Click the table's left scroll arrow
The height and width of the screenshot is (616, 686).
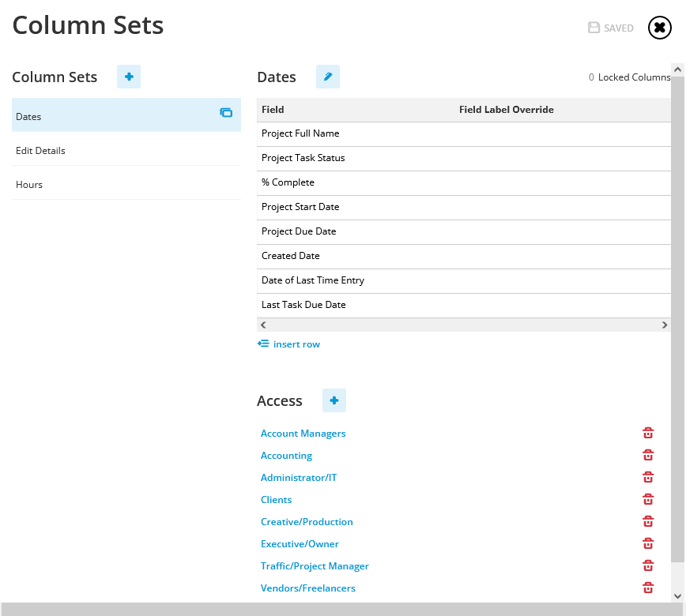(263, 325)
